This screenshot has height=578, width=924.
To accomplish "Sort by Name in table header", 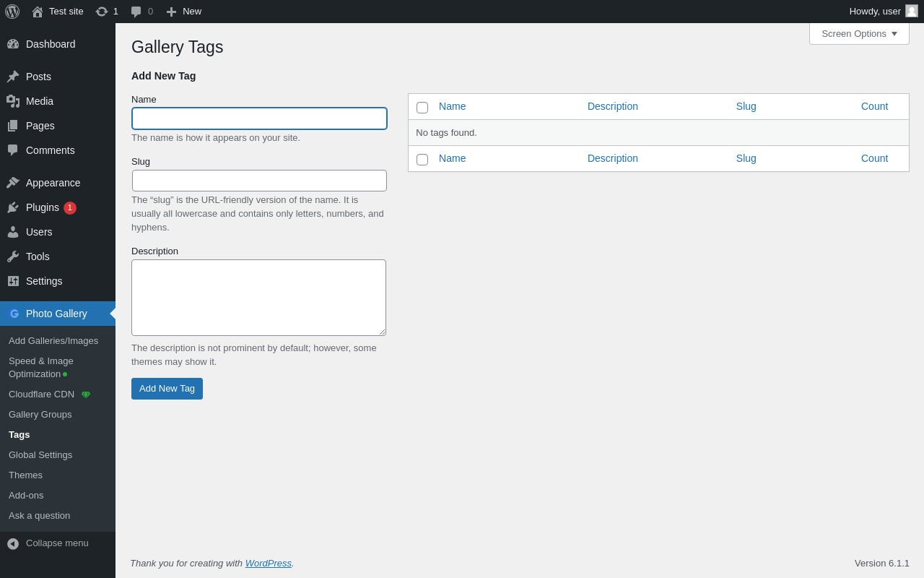I will (453, 106).
